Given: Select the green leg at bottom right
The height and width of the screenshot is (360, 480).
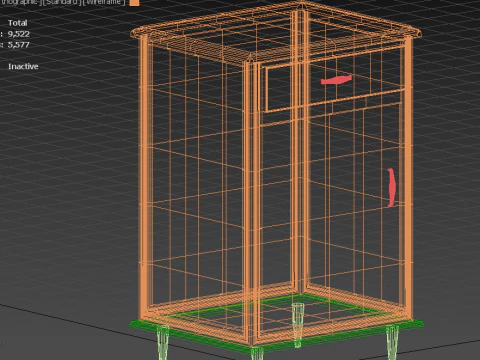Looking at the screenshot, I should pyautogui.click(x=392, y=342).
